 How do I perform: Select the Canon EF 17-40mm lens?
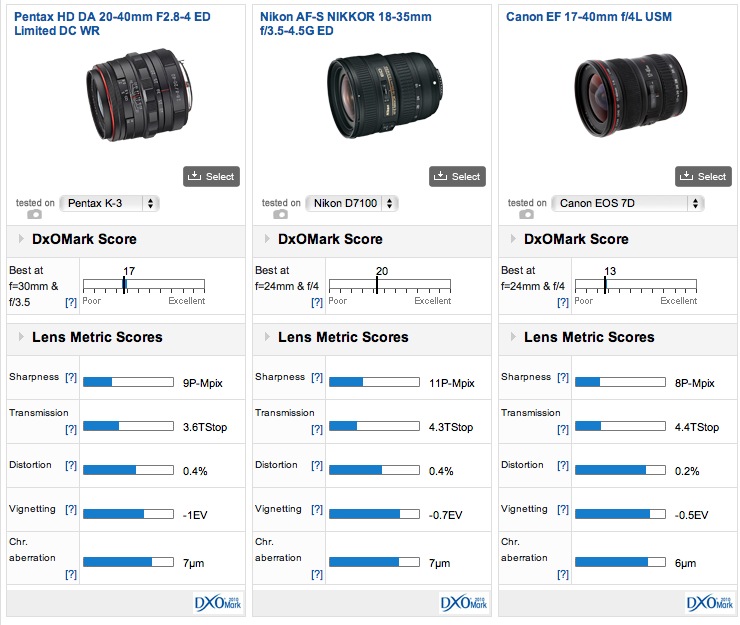click(703, 177)
